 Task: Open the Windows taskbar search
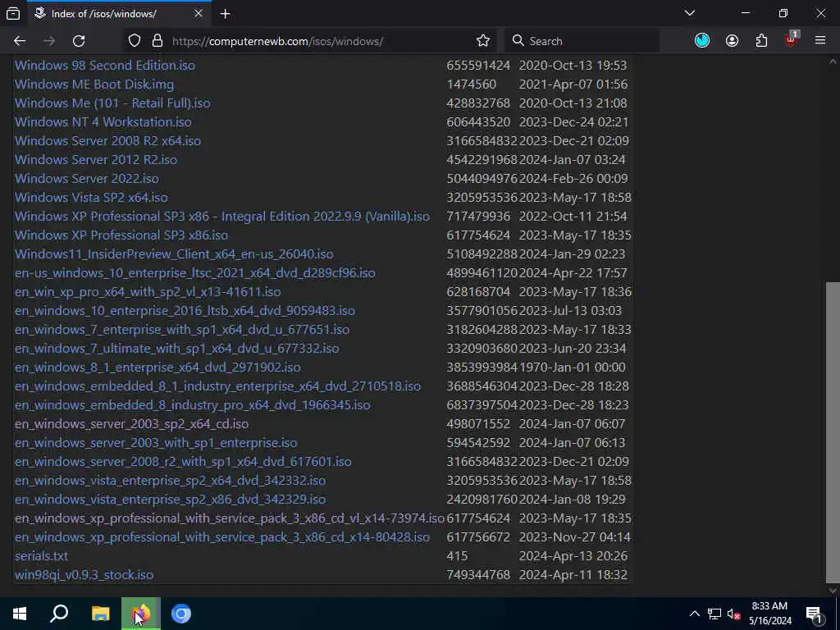pyautogui.click(x=59, y=614)
